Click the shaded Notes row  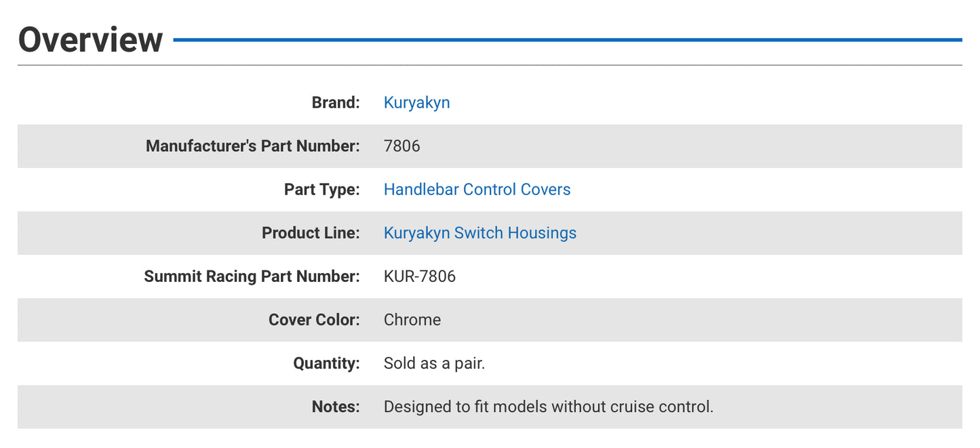[746, 406]
